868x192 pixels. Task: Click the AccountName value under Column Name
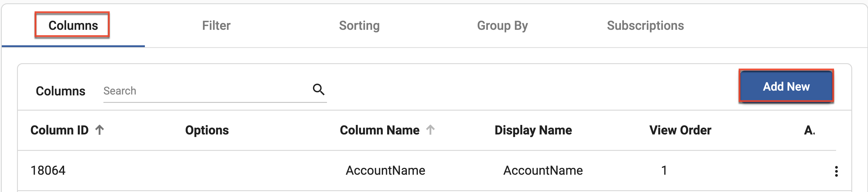pyautogui.click(x=386, y=171)
